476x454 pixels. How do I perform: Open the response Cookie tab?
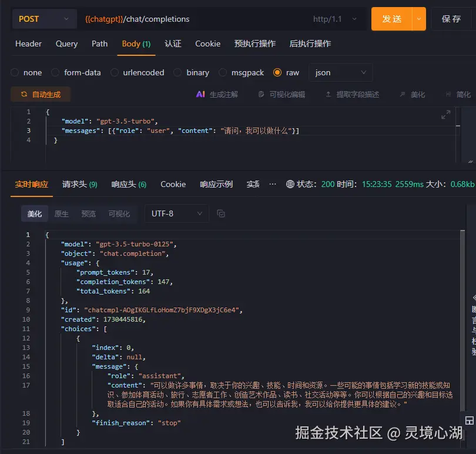coord(173,184)
